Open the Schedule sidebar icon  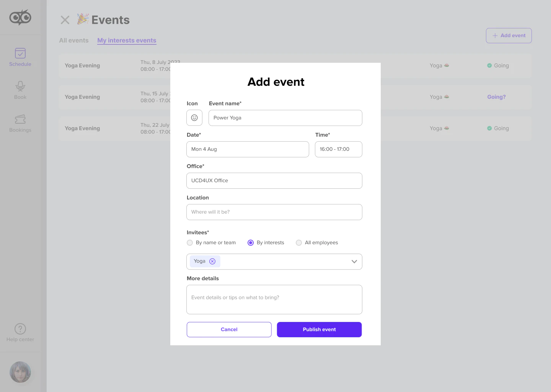point(20,53)
